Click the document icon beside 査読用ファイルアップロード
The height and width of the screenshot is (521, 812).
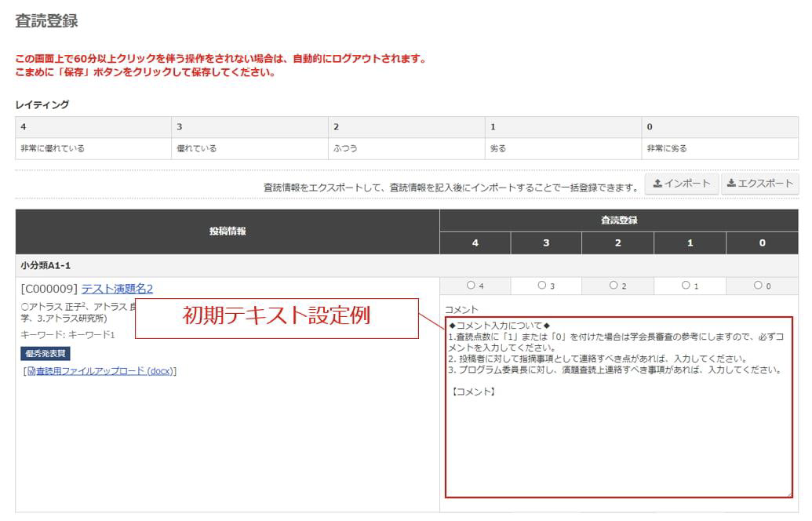click(x=31, y=371)
